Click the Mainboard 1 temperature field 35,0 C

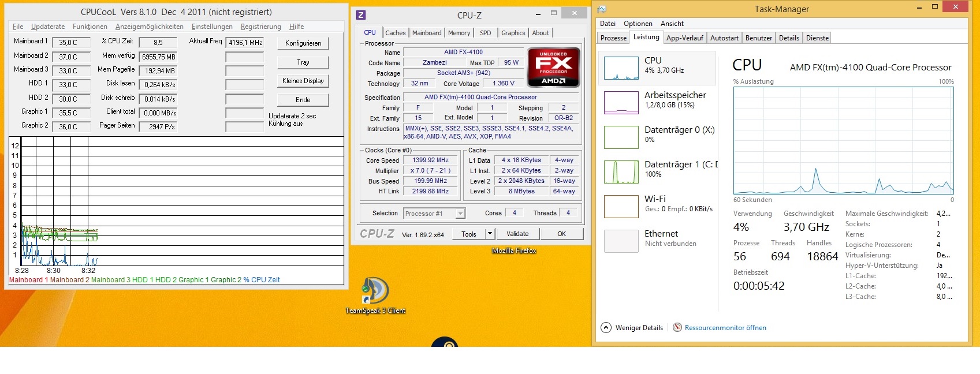click(x=72, y=43)
